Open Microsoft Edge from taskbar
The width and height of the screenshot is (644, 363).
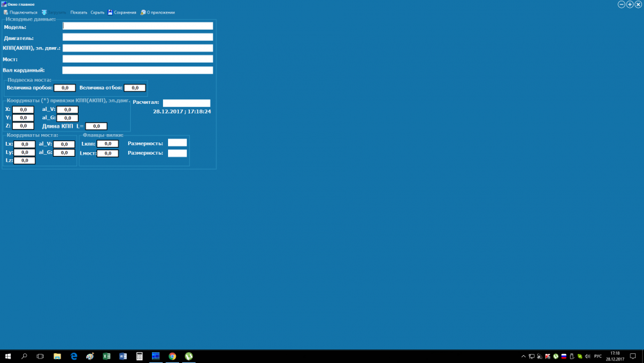tap(73, 356)
